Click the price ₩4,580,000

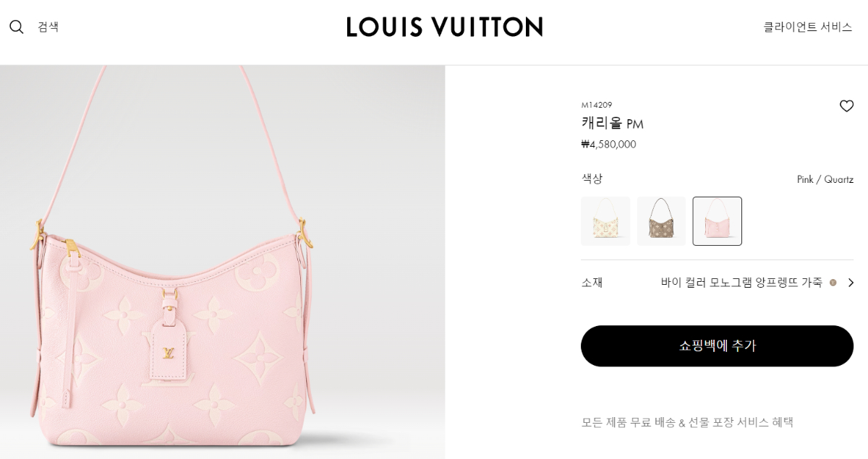608,144
